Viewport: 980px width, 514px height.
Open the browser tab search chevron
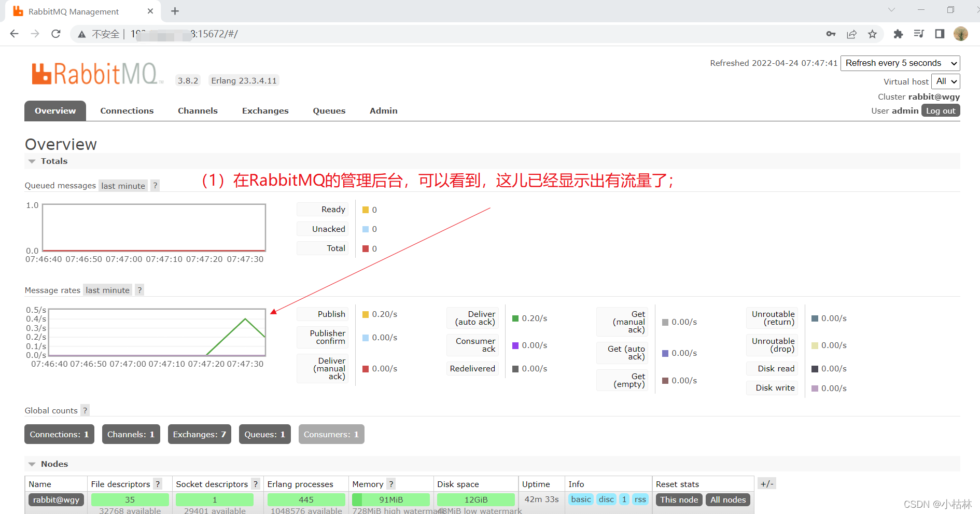[x=891, y=10]
